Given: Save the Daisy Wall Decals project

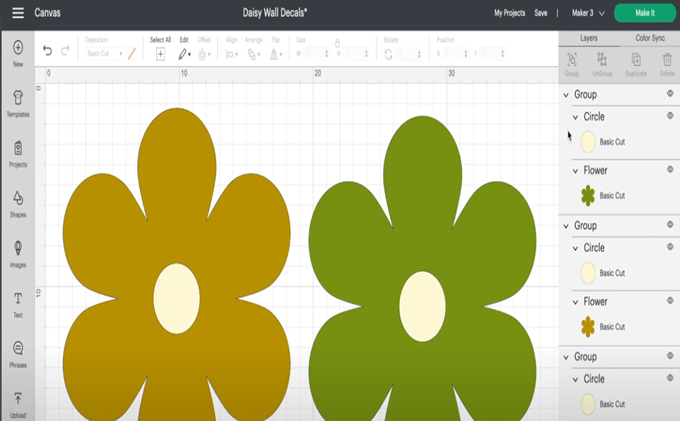Looking at the screenshot, I should pos(541,13).
